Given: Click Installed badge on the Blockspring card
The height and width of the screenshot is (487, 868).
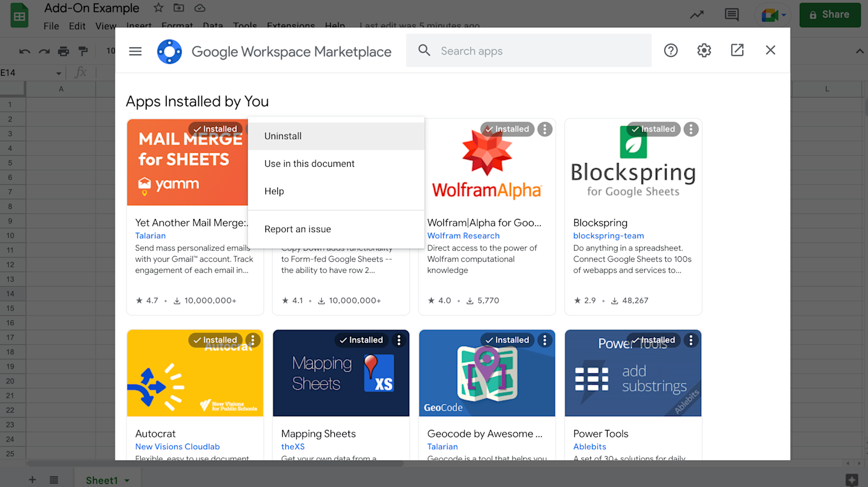Looking at the screenshot, I should pos(653,129).
